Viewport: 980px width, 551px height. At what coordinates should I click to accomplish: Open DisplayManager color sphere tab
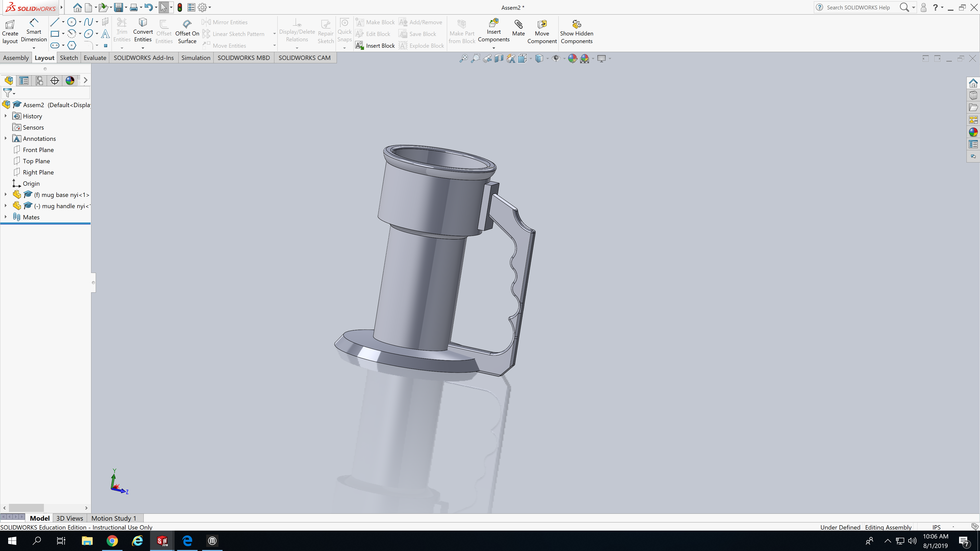click(x=70, y=81)
